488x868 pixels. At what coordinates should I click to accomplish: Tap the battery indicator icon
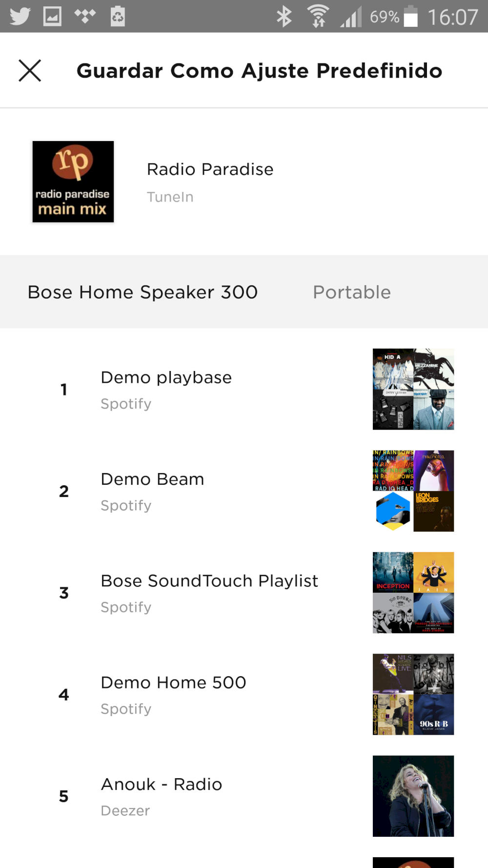[x=410, y=17]
